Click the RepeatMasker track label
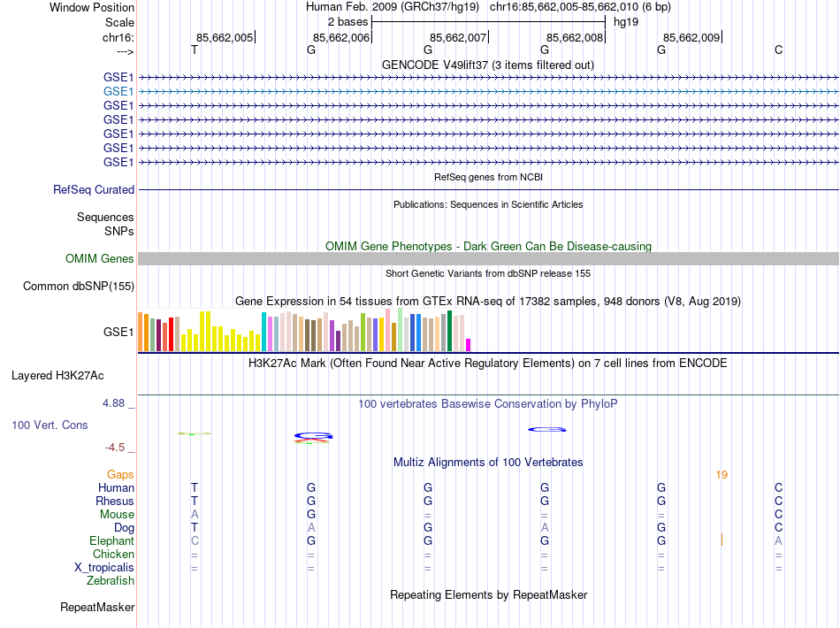This screenshot has height=628, width=840. click(97, 607)
